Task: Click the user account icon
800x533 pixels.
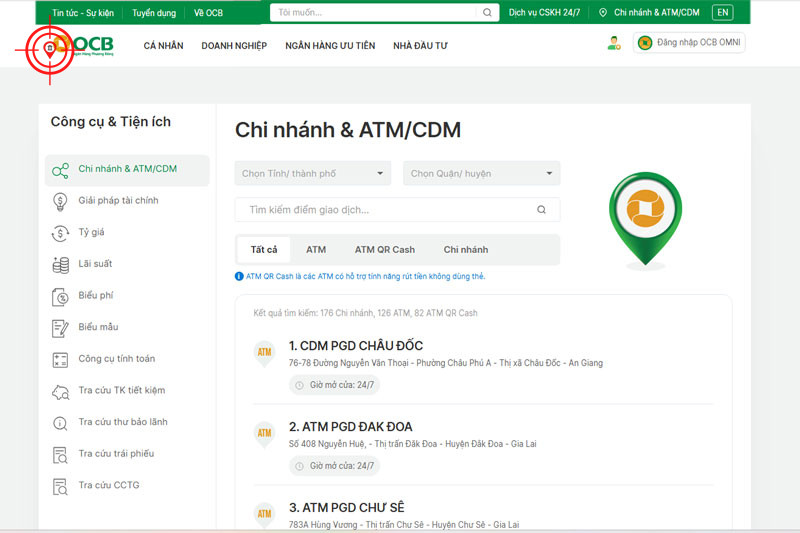Action: 614,43
